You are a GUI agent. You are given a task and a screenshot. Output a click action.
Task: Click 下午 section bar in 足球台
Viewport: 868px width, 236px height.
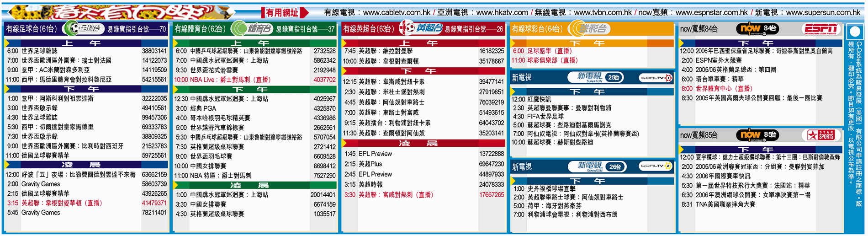coord(86,89)
